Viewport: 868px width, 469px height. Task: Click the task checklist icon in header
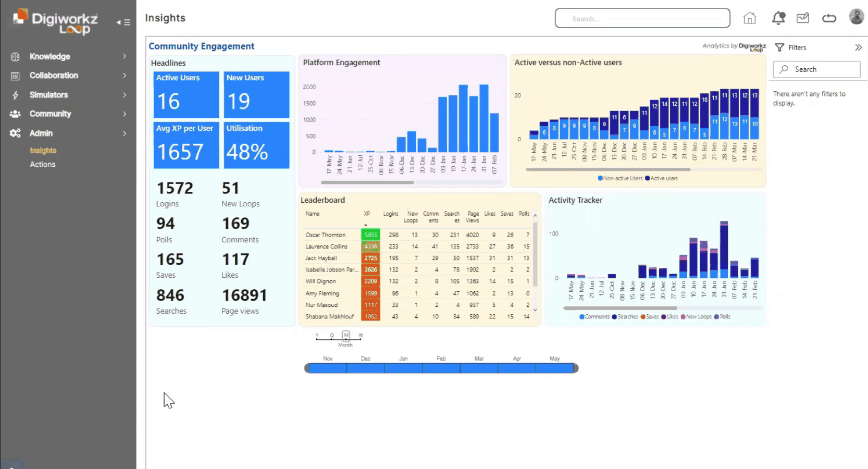pyautogui.click(x=803, y=18)
